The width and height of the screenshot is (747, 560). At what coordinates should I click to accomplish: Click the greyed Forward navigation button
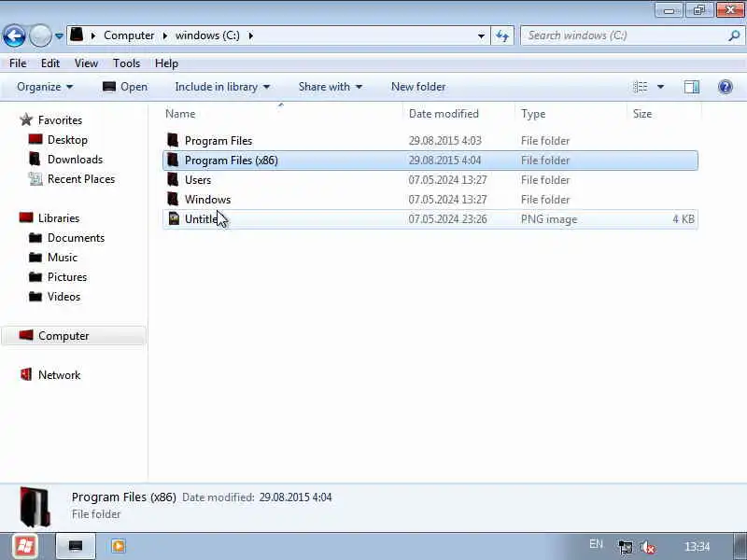point(40,35)
